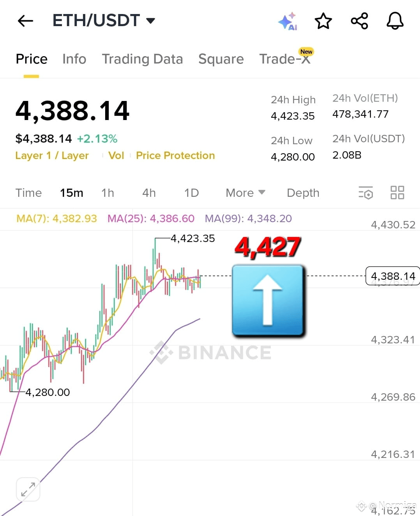Open price alerts via the bell icon
This screenshot has height=516, width=420.
coord(395,21)
